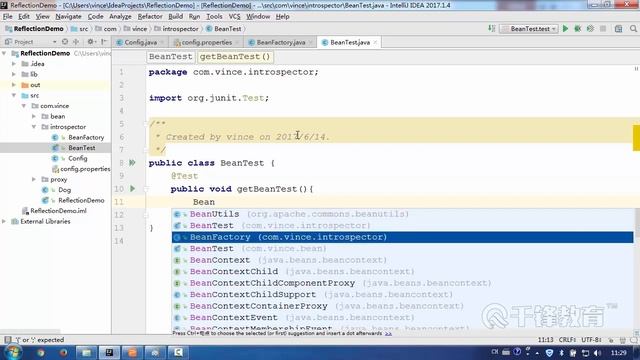Choose BeanContextChildSupport completion suggestion
The image size is (640, 360).
point(402,294)
